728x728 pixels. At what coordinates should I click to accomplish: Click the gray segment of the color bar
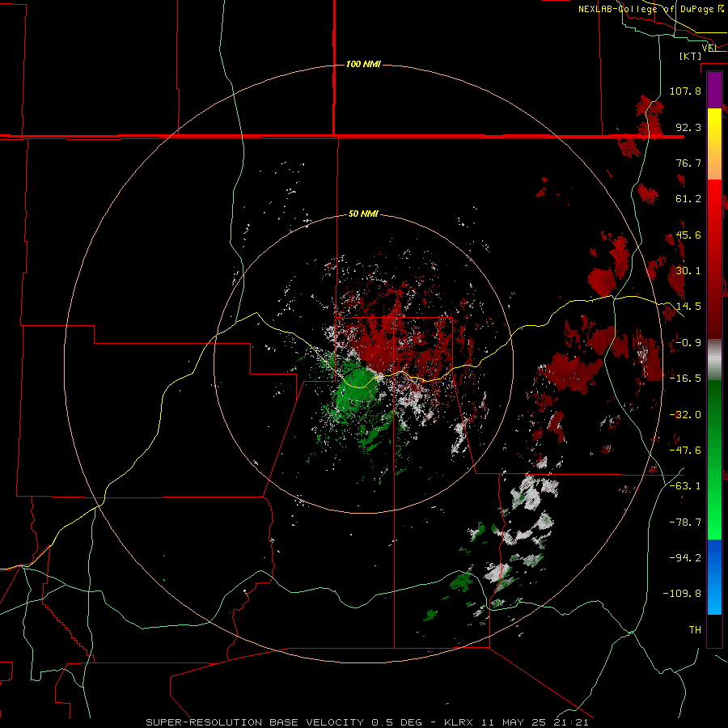click(714, 360)
